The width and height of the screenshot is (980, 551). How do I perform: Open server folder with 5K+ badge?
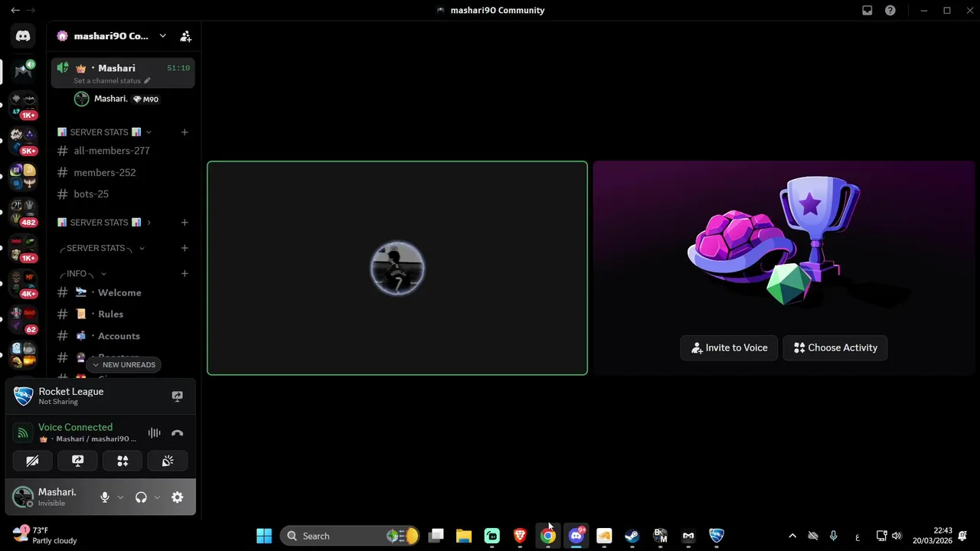click(23, 140)
